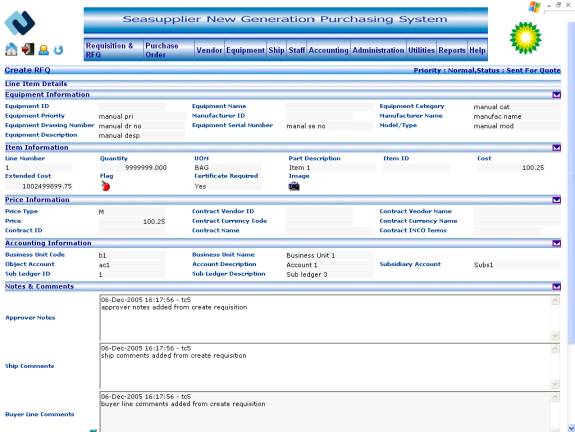Viewport: 575px width, 432px height.
Task: Collapse the Accounting Information section
Action: pyautogui.click(x=556, y=243)
